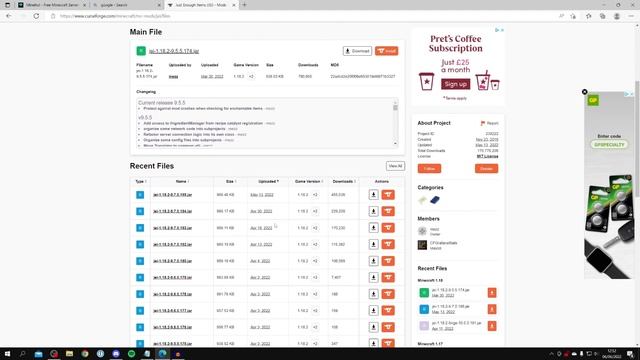Report project via the Report flag

pyautogui.click(x=489, y=123)
